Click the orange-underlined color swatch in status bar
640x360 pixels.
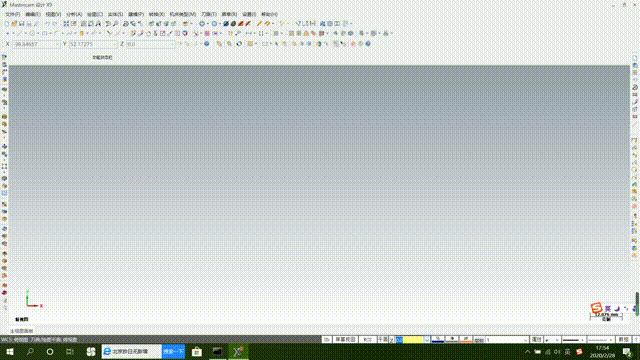tap(466, 340)
